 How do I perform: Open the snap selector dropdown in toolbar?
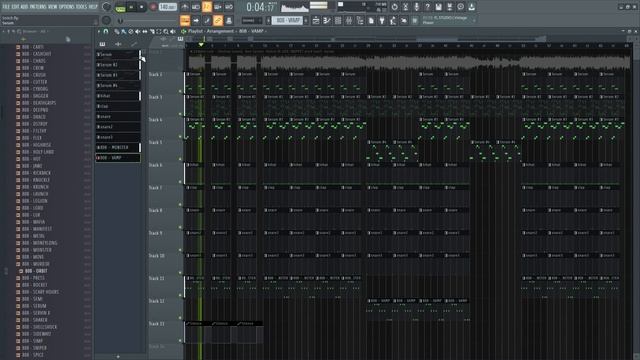252,20
